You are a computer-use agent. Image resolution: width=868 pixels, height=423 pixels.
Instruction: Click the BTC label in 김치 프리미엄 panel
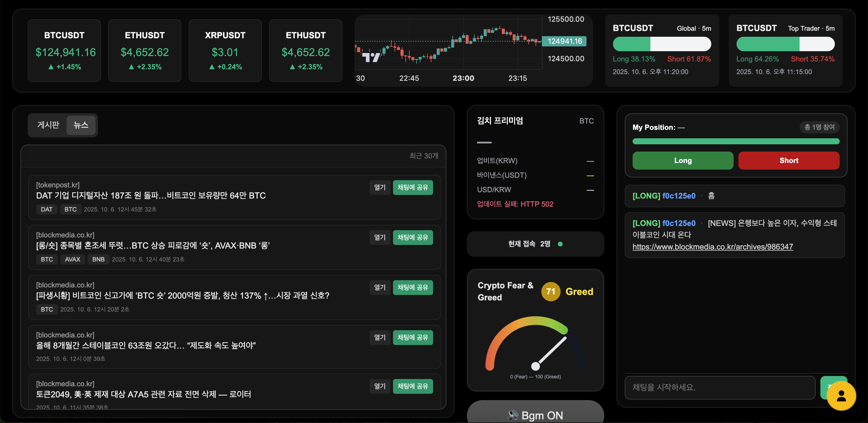coord(586,121)
